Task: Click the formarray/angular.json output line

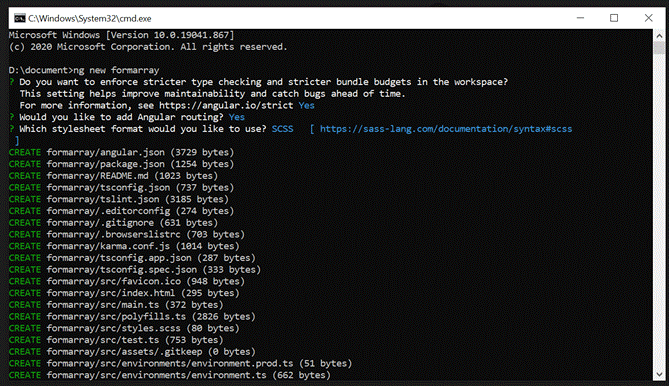Action: pyautogui.click(x=121, y=152)
